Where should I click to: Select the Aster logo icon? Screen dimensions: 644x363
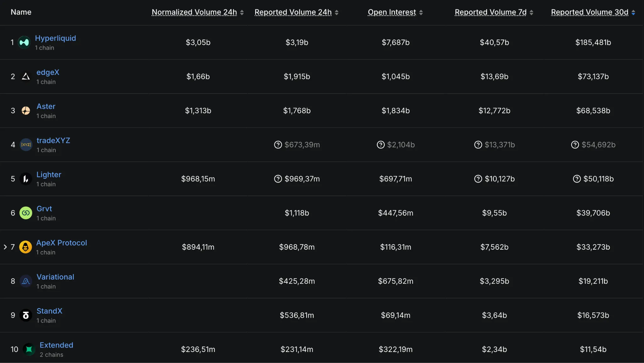(x=25, y=111)
